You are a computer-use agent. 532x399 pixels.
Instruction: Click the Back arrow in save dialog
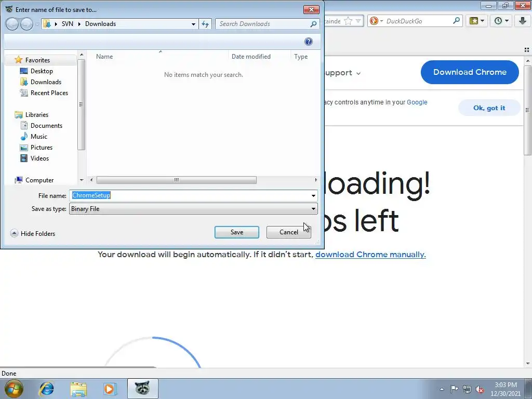(x=12, y=24)
